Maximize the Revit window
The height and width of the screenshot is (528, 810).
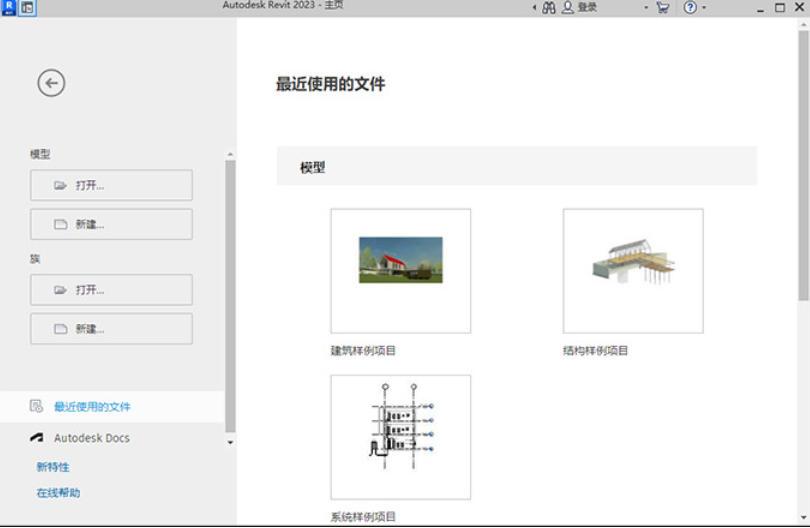click(x=780, y=8)
